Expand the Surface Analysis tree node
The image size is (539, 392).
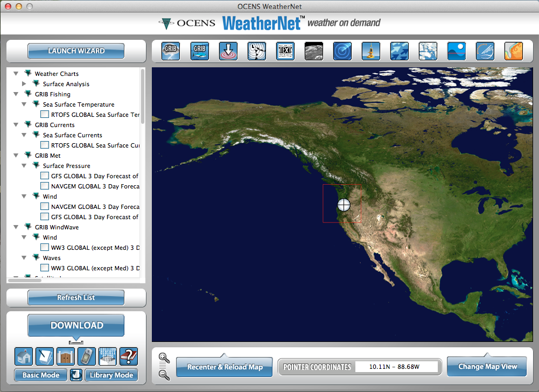(24, 84)
